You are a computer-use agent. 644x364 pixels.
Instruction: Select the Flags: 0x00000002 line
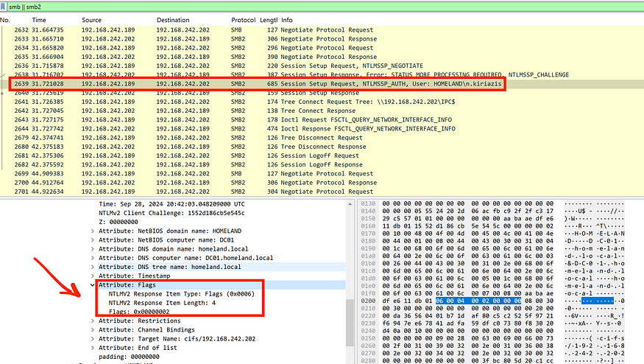[x=139, y=312]
